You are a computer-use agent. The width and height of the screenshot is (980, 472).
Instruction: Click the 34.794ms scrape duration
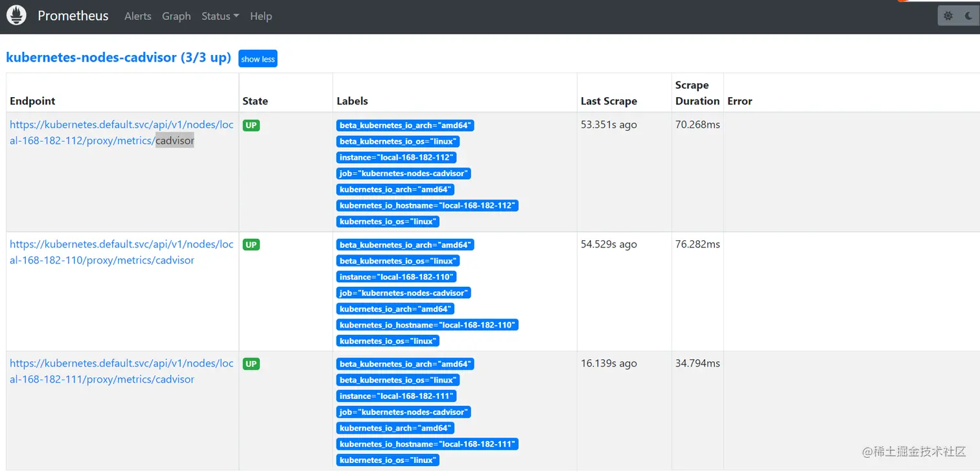(x=697, y=363)
